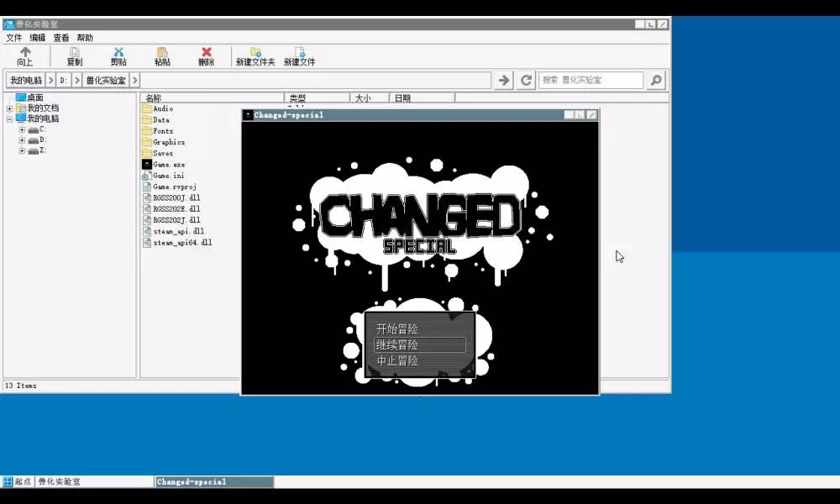Collapse 我的电脑 tree node
840x504 pixels.
[9, 119]
